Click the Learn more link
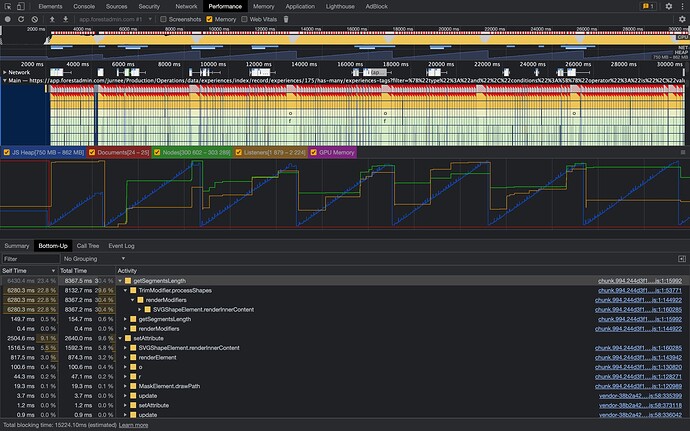690x431 pixels. 133,425
